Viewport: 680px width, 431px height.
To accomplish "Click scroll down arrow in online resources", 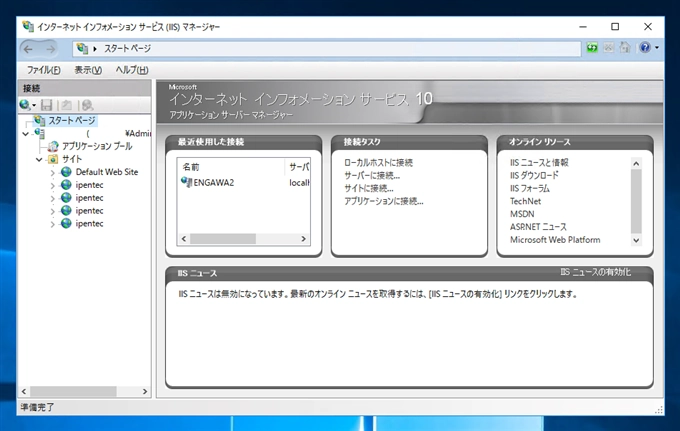I will coord(636,240).
